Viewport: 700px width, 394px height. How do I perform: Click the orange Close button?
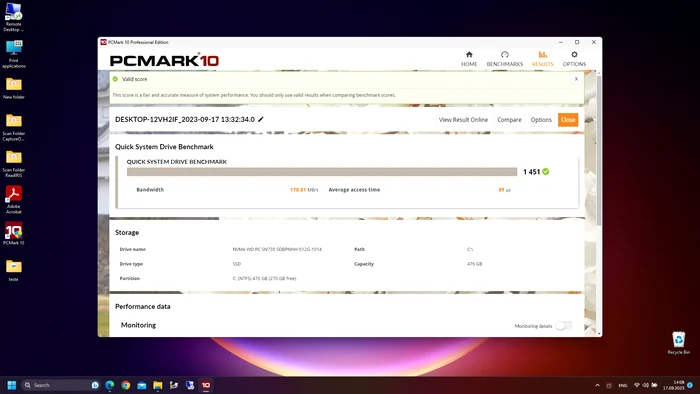(x=568, y=120)
